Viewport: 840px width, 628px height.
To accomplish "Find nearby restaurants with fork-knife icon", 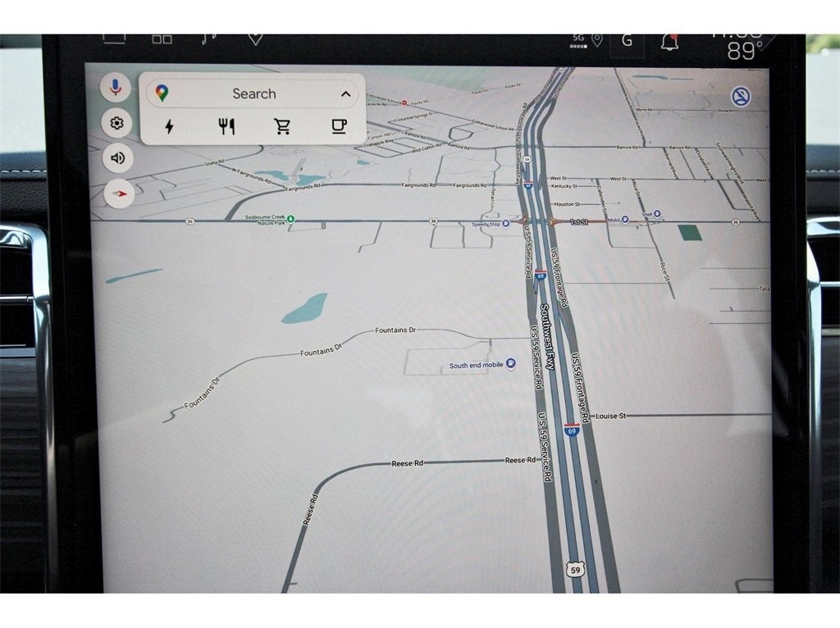I will (226, 126).
